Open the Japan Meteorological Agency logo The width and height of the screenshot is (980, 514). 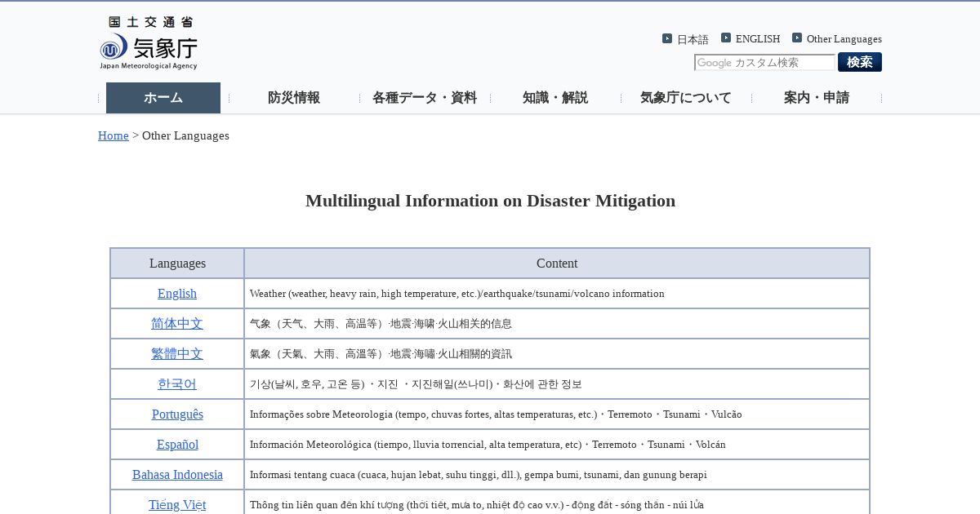(x=149, y=43)
